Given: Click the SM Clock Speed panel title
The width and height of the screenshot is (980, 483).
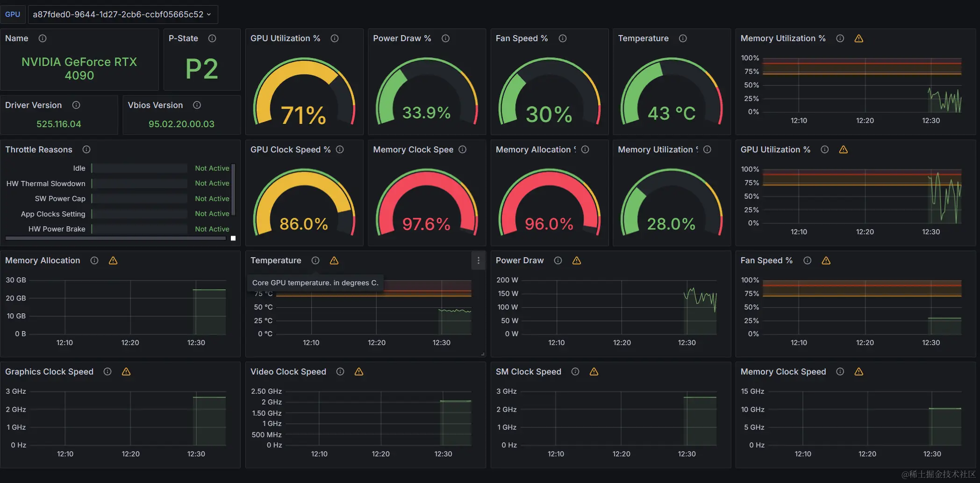Looking at the screenshot, I should [x=529, y=372].
